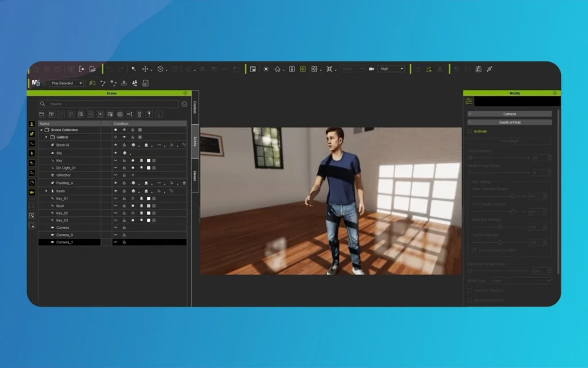Toggle visibility of the Kevin item

pyautogui.click(x=116, y=190)
